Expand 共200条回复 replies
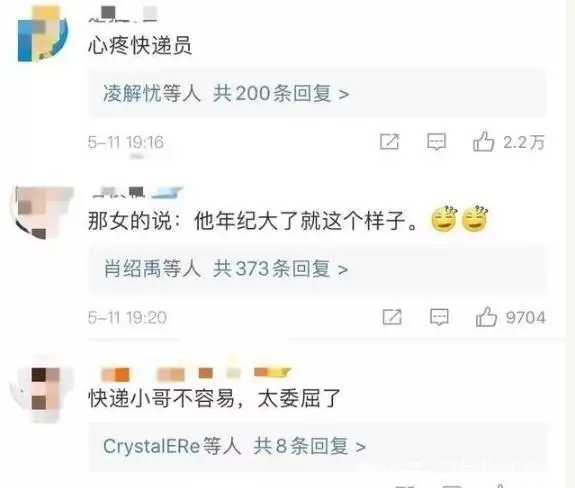Image resolution: width=575 pixels, height=488 pixels. (x=281, y=93)
